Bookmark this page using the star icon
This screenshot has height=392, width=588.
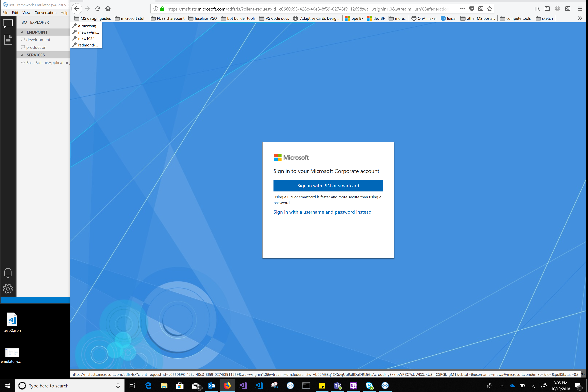pyautogui.click(x=489, y=9)
